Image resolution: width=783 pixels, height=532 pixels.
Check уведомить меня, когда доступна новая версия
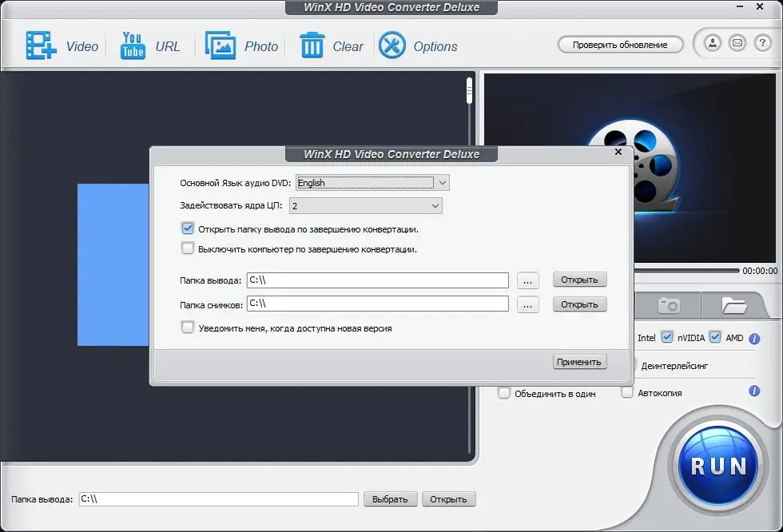[187, 327]
